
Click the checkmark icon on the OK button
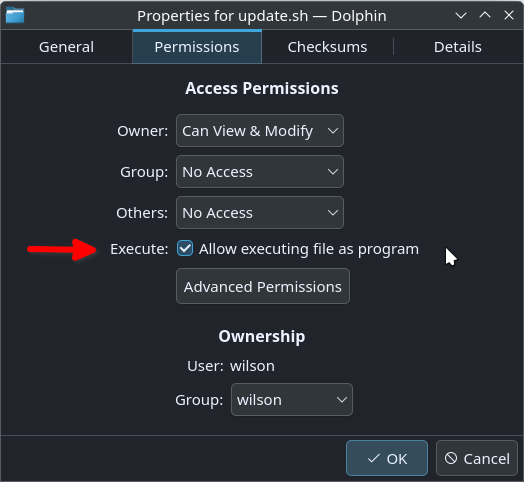point(373,458)
